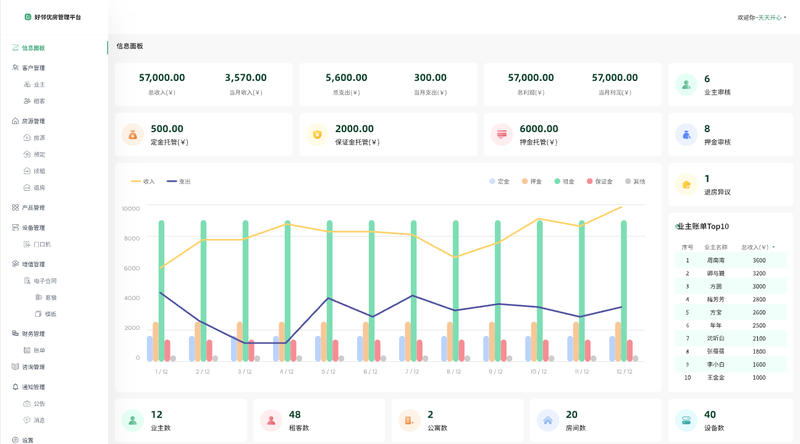
Task: Click the 退房 submenu icon
Action: point(27,187)
